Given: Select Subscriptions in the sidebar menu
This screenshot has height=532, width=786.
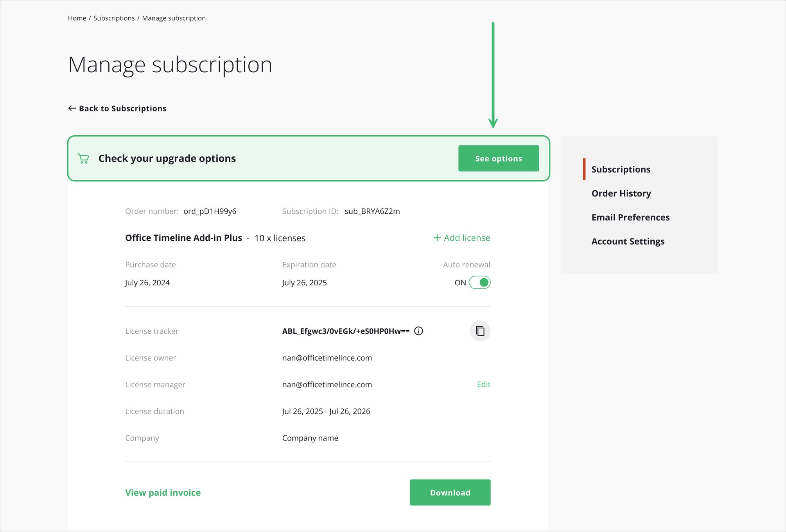Looking at the screenshot, I should [621, 169].
